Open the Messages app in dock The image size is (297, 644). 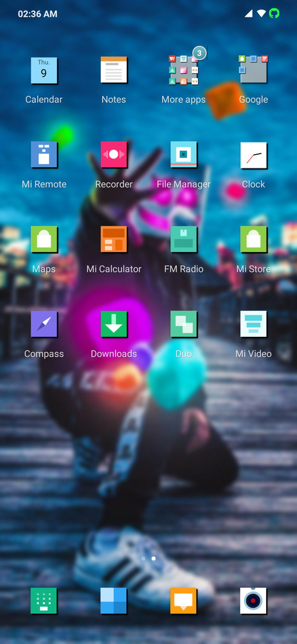coord(184,601)
